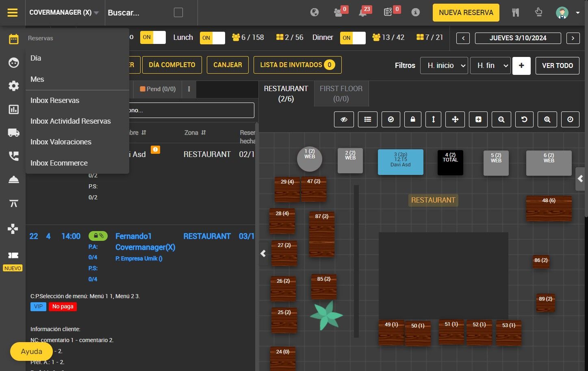Hide tables with the crossed eye icon
Viewport: 588px width, 371px height.
coord(344,119)
